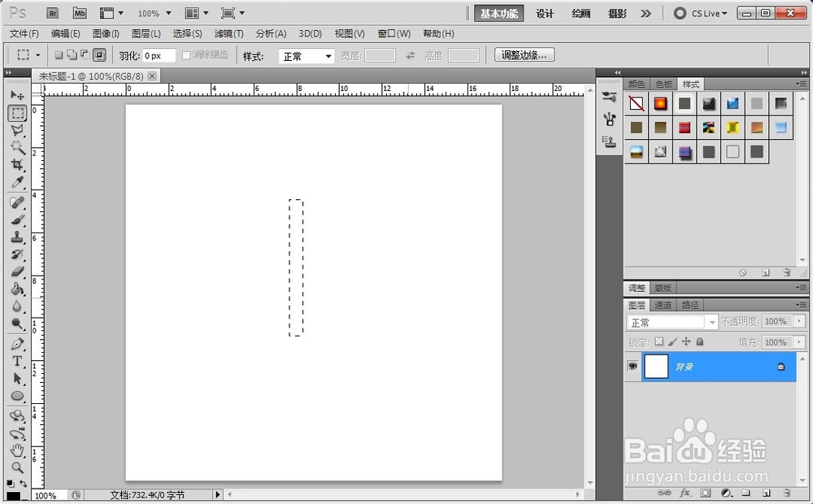Select the Move tool
The image size is (813, 504).
click(x=17, y=95)
